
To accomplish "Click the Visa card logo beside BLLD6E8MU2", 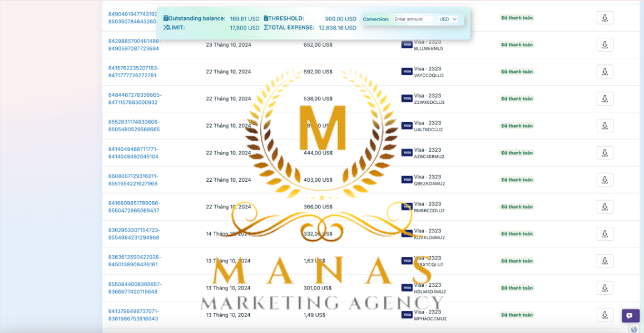I will point(407,45).
